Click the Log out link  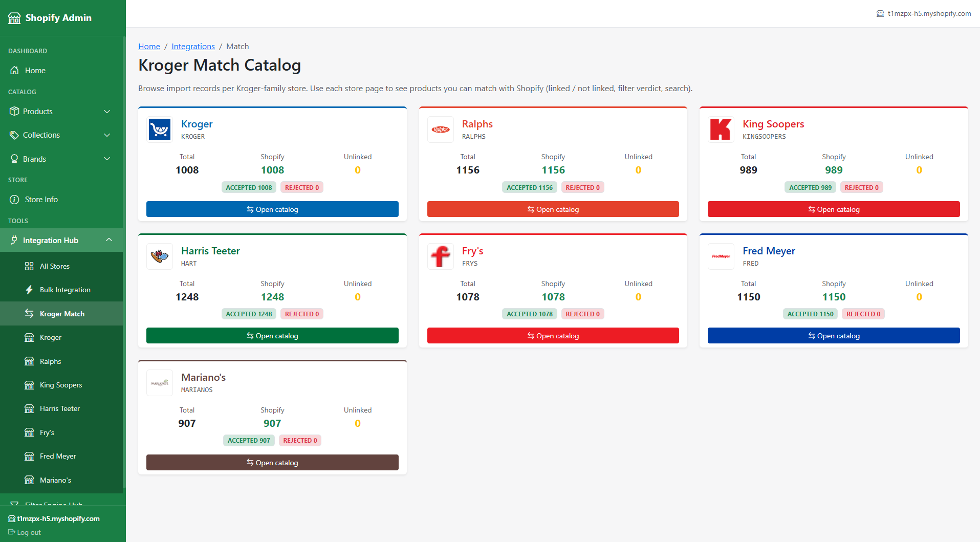(25, 532)
